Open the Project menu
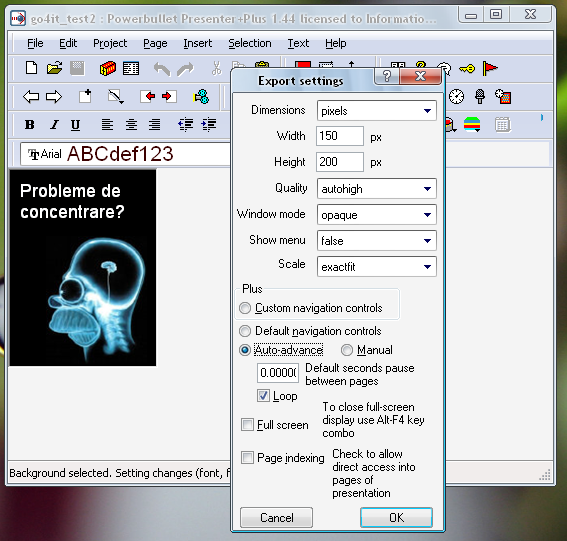Viewport: 567px width, 541px height. tap(110, 43)
